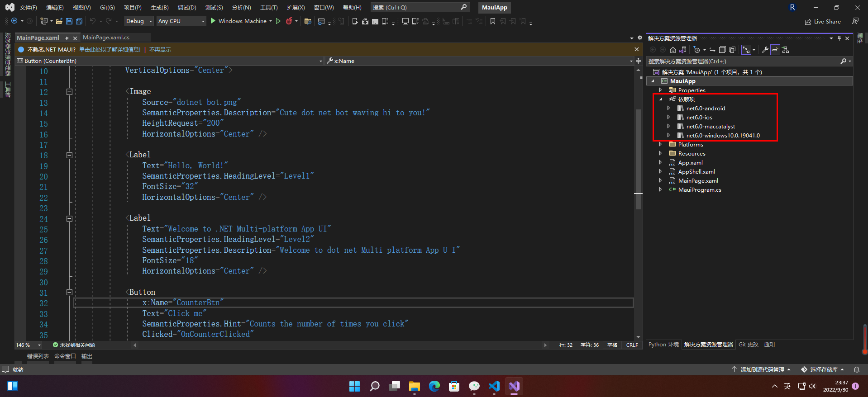The image size is (868, 397).
Task: Click the notifications bell in status bar
Action: click(x=857, y=369)
